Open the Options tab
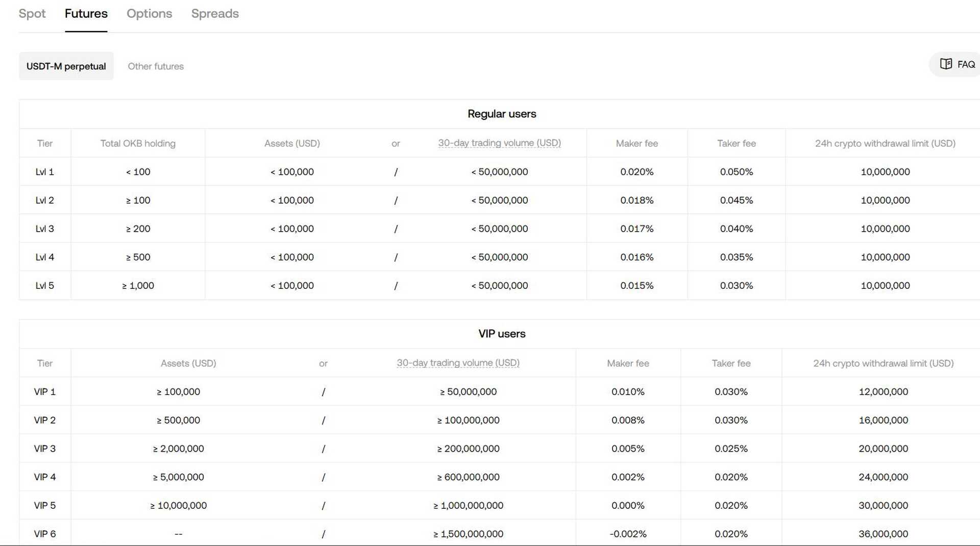Viewport: 980px width, 546px height. pos(149,13)
